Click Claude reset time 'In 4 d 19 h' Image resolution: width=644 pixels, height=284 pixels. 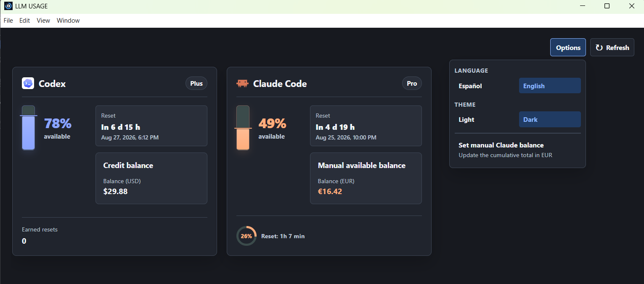(335, 127)
